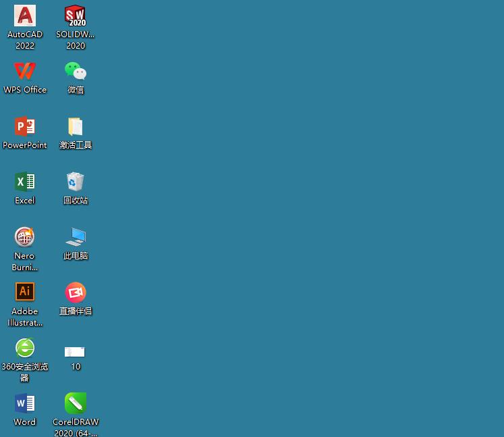
Task: Click the 'AutoCAD 2022' label text
Action: coord(25,40)
